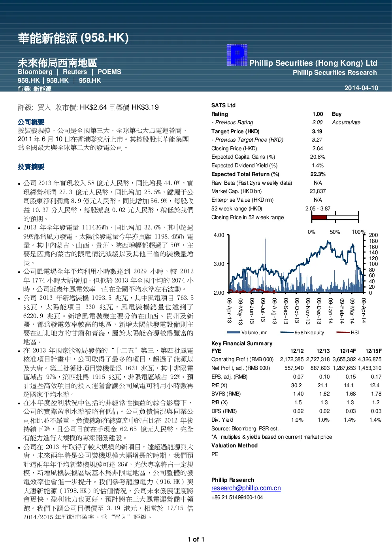
Task: Select Expected Total Return value 22.3%
Action: [318, 174]
